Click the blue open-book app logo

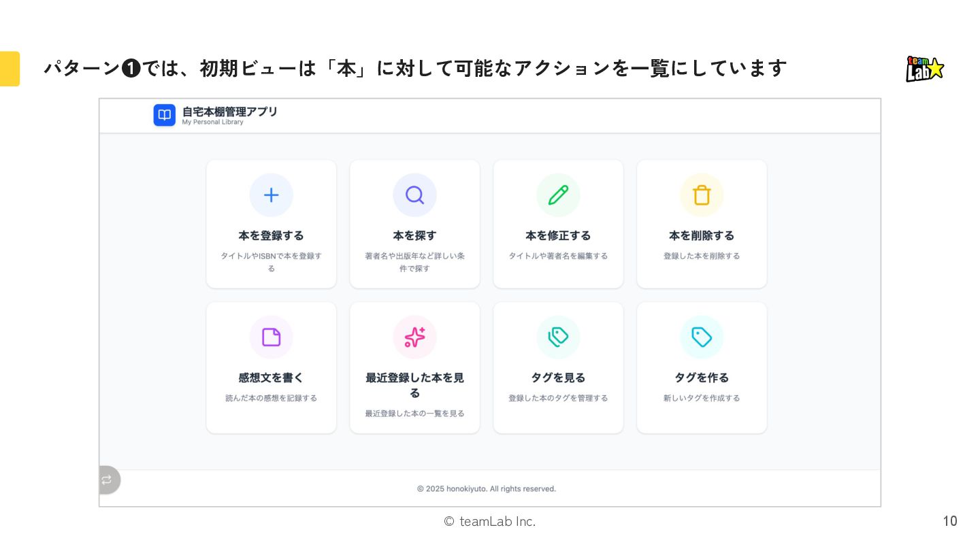pyautogui.click(x=164, y=115)
